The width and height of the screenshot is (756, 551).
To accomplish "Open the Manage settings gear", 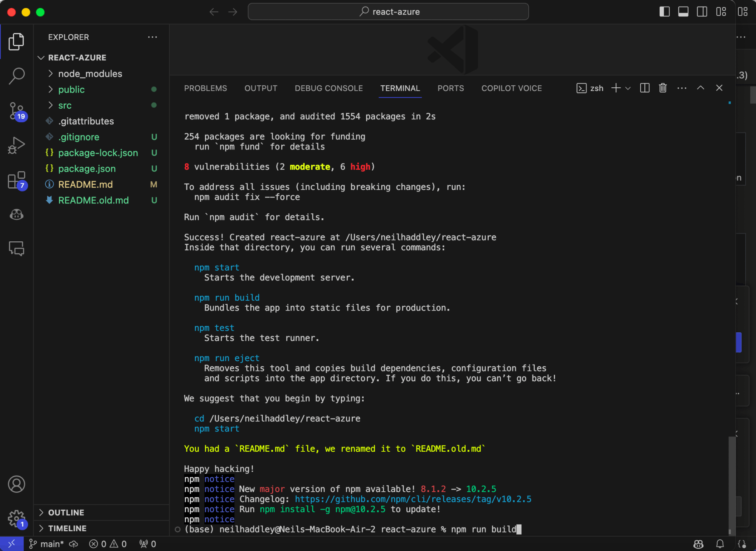I will pos(16,518).
